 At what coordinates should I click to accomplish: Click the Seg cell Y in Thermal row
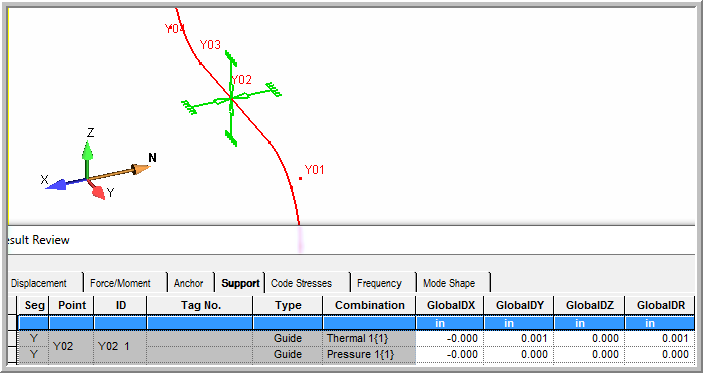(34, 338)
